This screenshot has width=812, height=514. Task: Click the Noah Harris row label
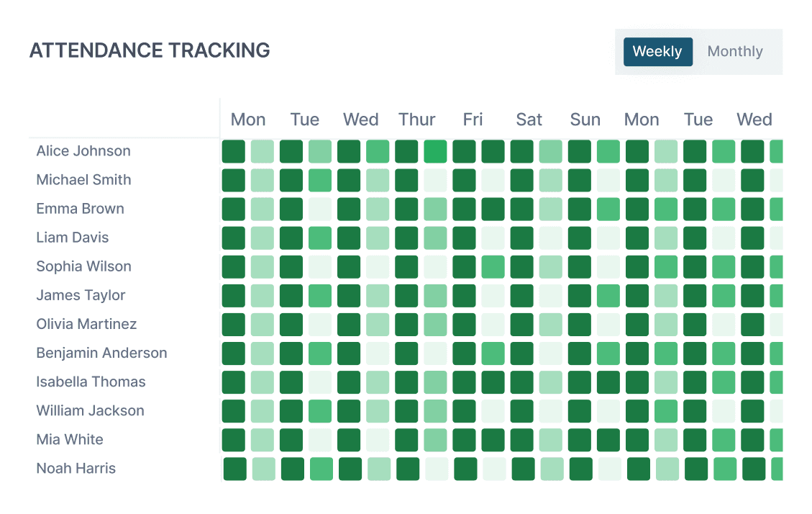[x=76, y=469]
